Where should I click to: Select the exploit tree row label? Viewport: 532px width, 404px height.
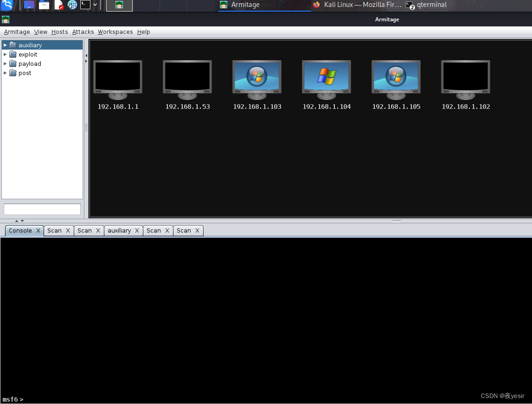28,54
